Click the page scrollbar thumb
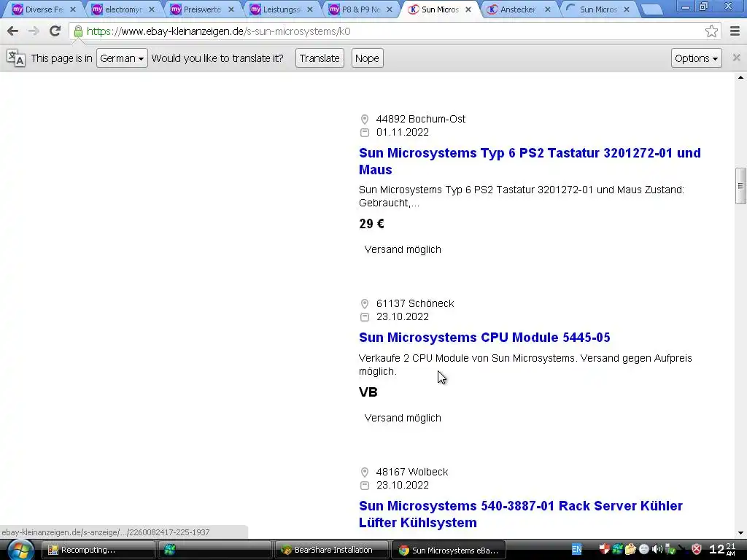Viewport: 747px width, 560px height. click(x=740, y=186)
